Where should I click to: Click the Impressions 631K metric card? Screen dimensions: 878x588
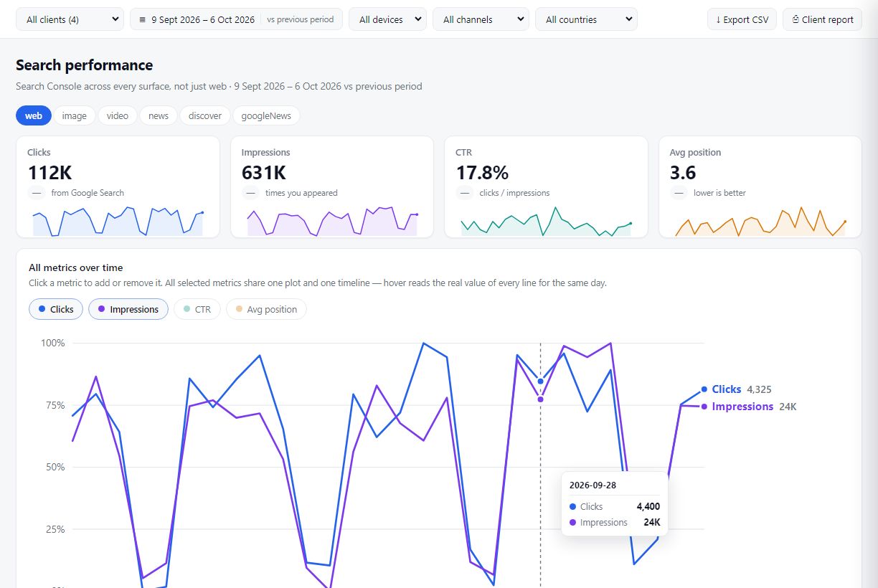point(332,186)
